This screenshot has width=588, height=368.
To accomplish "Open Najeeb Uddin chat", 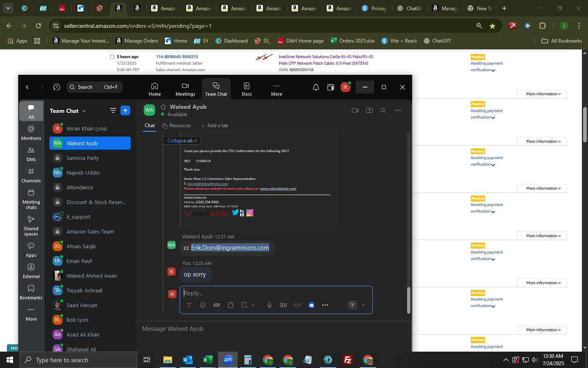I will [90, 173].
